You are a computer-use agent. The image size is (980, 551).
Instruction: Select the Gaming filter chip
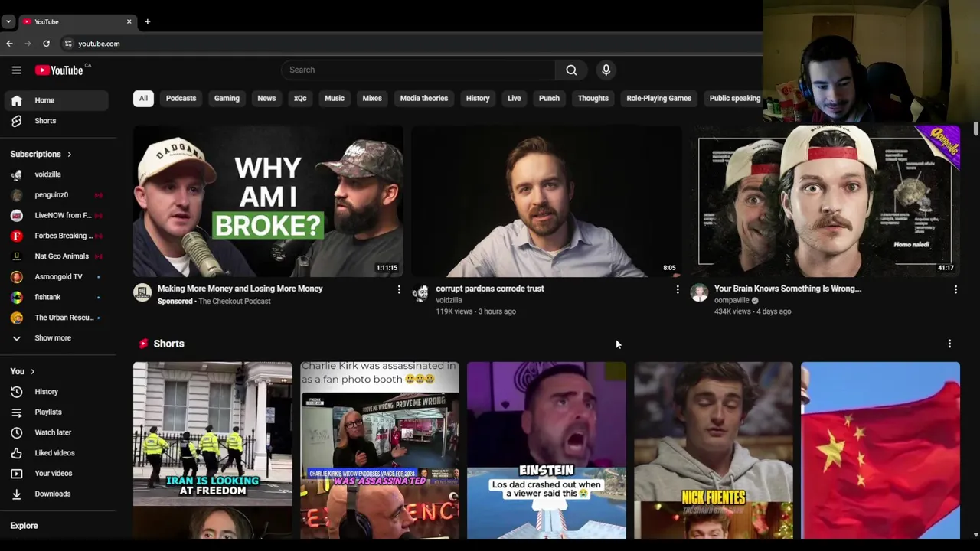tap(227, 98)
